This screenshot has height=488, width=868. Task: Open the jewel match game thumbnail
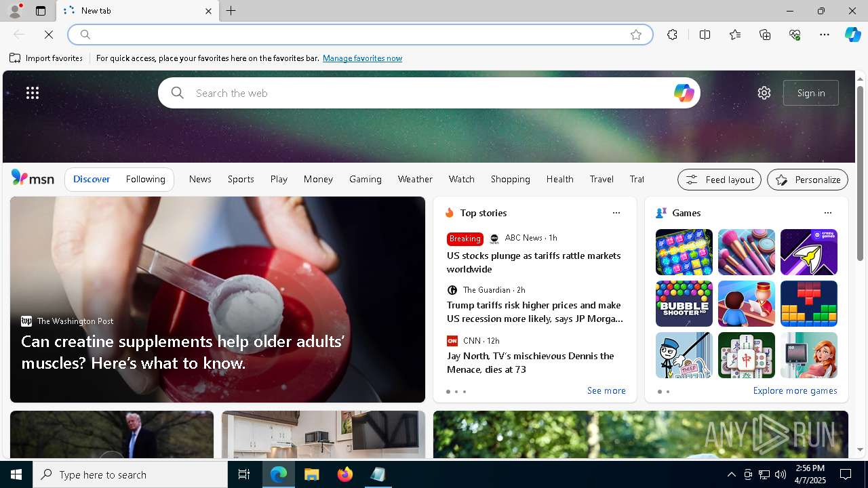(684, 252)
